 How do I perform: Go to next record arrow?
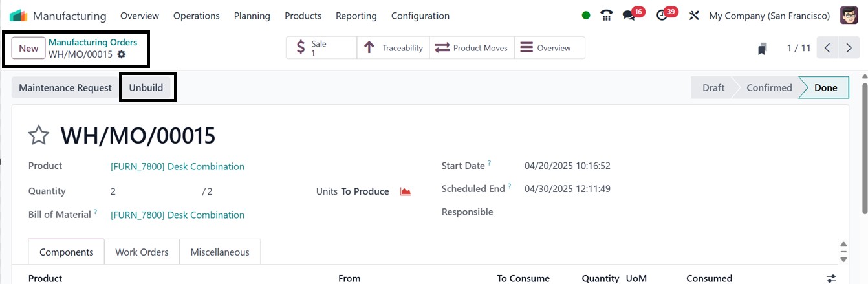(849, 48)
